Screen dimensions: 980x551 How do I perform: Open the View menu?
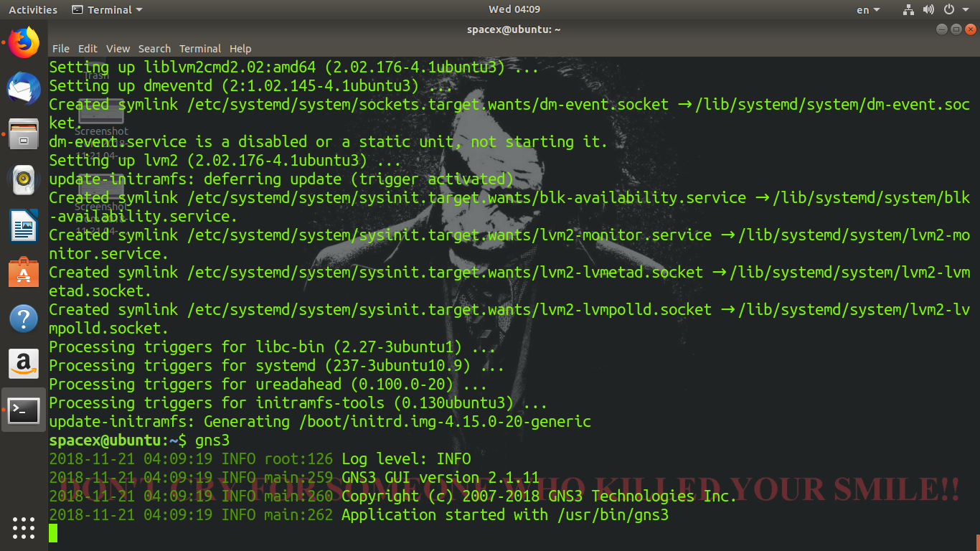tap(118, 49)
